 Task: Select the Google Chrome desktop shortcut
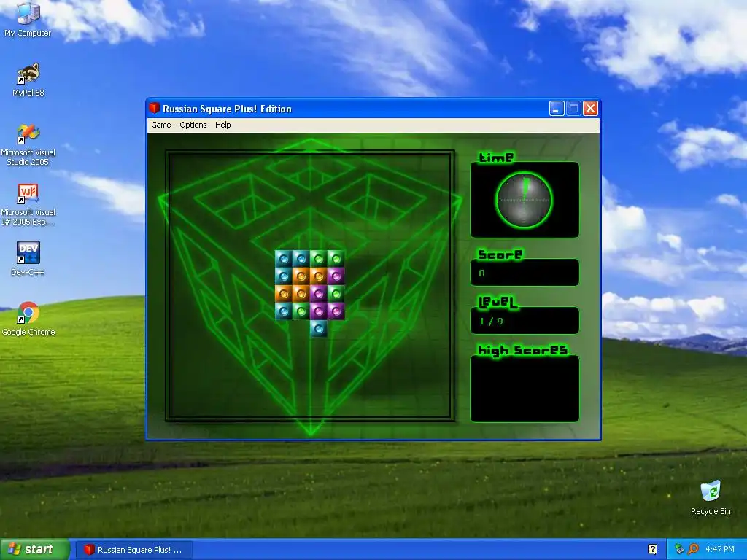[x=28, y=319]
